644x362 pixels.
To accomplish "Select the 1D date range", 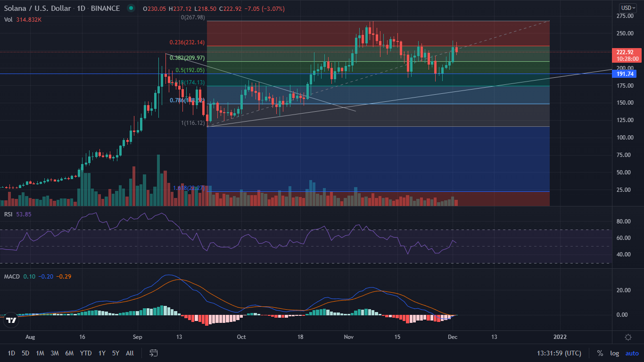I will point(11,353).
